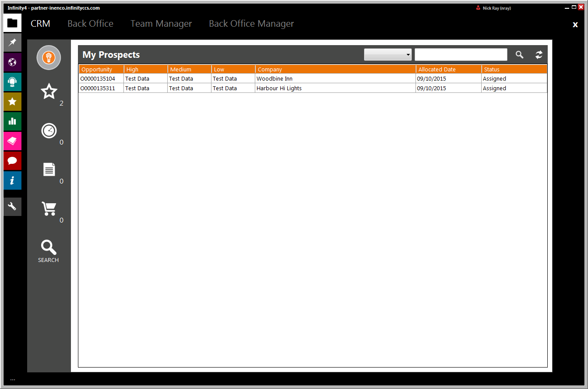Open the star favourites icon with count 2
The height and width of the screenshot is (389, 588).
(49, 92)
